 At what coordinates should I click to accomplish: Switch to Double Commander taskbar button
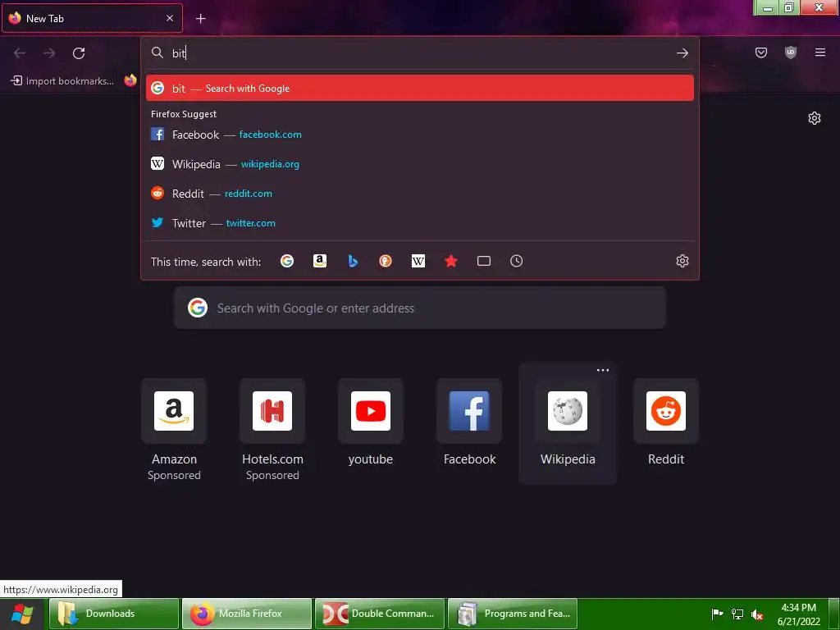(x=380, y=614)
